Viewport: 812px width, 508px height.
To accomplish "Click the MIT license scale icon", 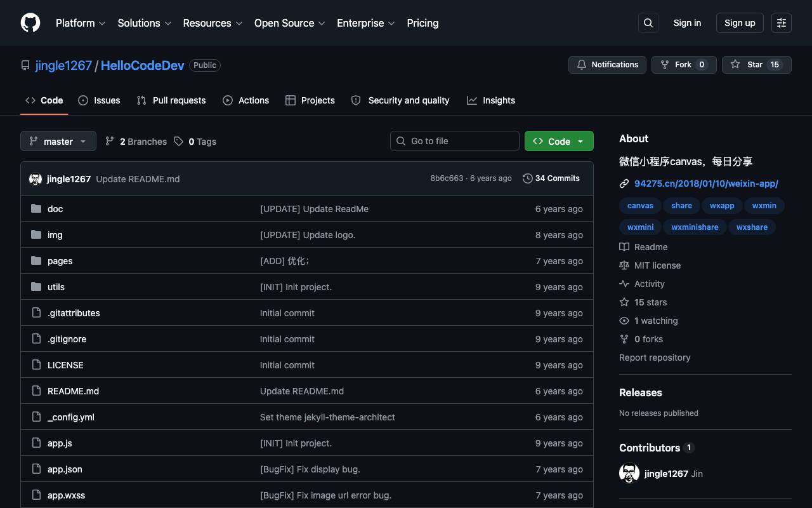I will pyautogui.click(x=624, y=265).
